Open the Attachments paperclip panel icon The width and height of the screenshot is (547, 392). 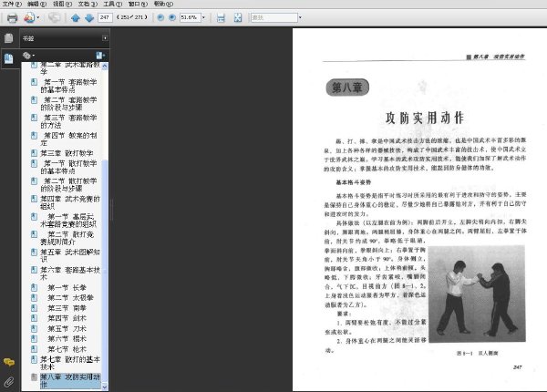point(9,382)
